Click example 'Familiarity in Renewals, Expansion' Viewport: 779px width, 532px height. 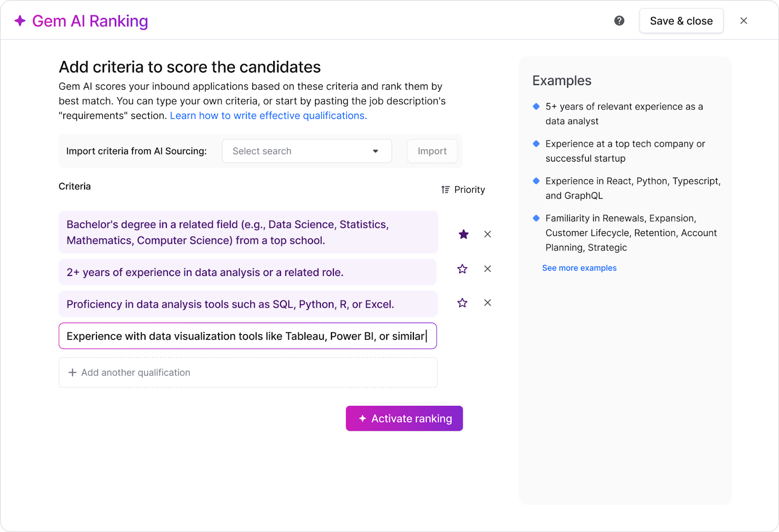(631, 233)
